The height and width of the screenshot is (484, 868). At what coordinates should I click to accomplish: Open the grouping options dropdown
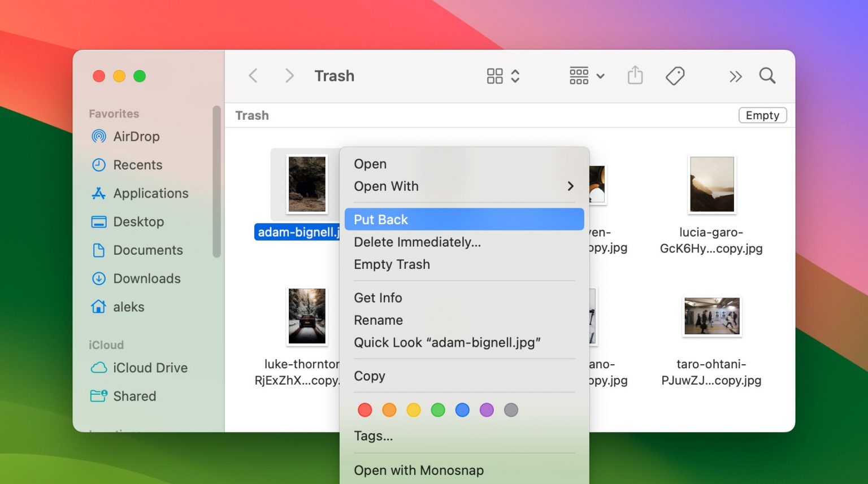(586, 75)
